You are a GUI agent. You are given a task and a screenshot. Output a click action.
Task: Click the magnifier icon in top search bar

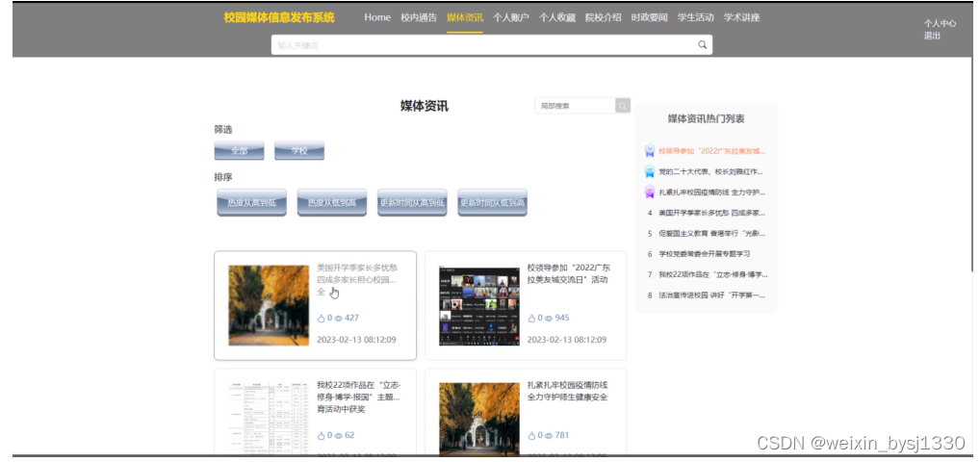coord(703,44)
